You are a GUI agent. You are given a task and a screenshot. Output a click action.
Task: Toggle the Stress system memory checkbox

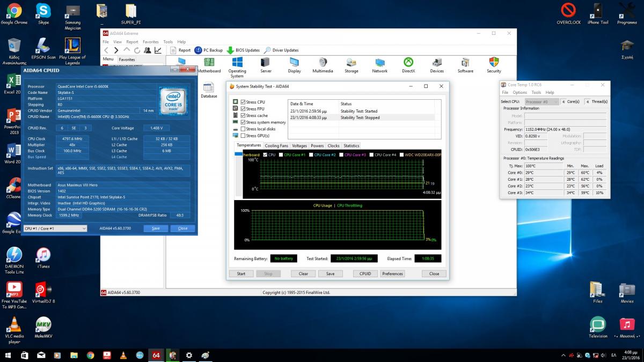(244, 122)
